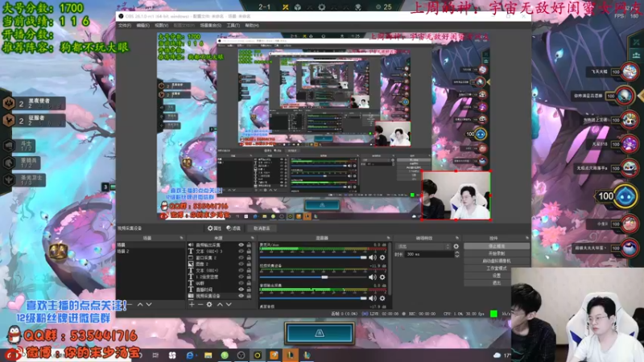Open the 文件(F) menu in OBS
Screen dimensions: 644x362
click(x=125, y=26)
